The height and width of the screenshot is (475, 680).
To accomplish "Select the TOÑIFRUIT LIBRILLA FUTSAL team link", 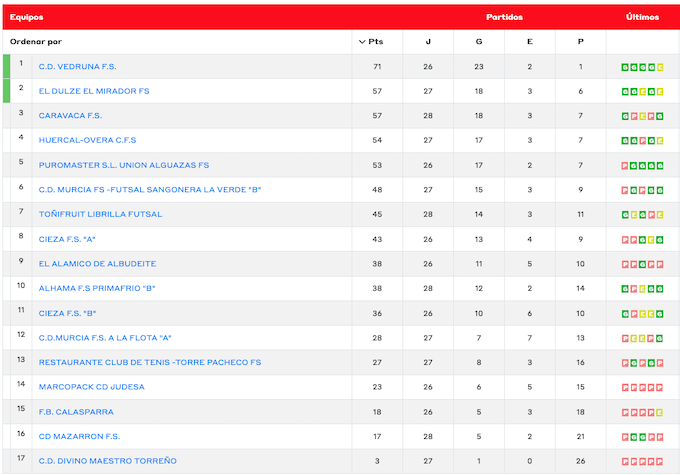I will click(100, 214).
